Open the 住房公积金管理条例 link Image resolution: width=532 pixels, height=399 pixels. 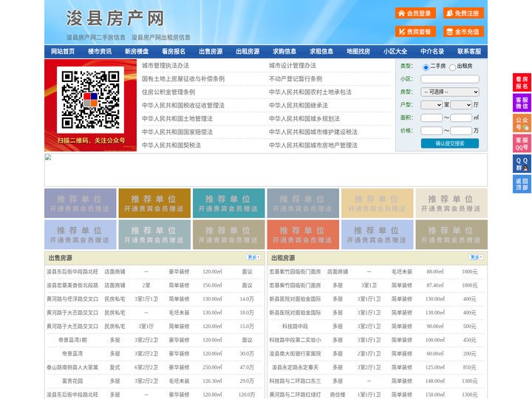(168, 92)
